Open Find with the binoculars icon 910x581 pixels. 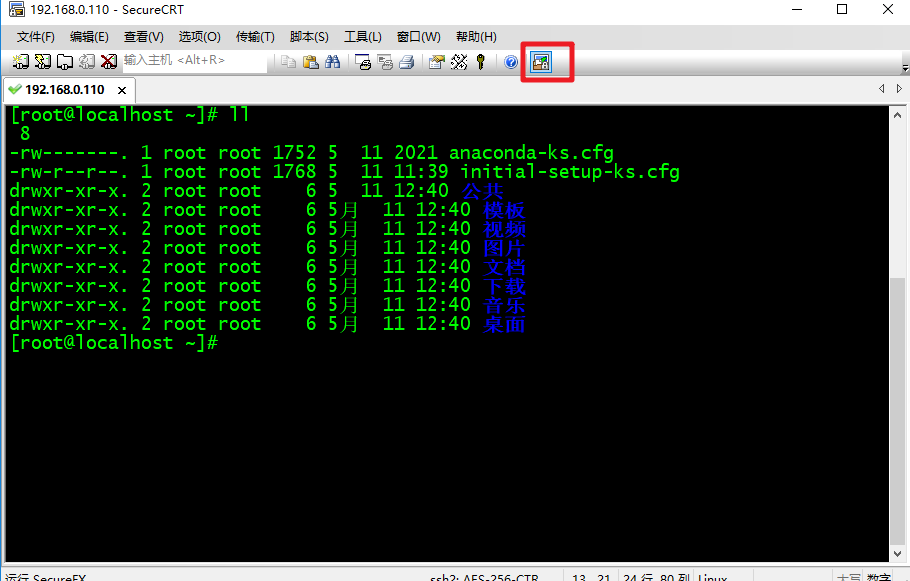tap(333, 62)
